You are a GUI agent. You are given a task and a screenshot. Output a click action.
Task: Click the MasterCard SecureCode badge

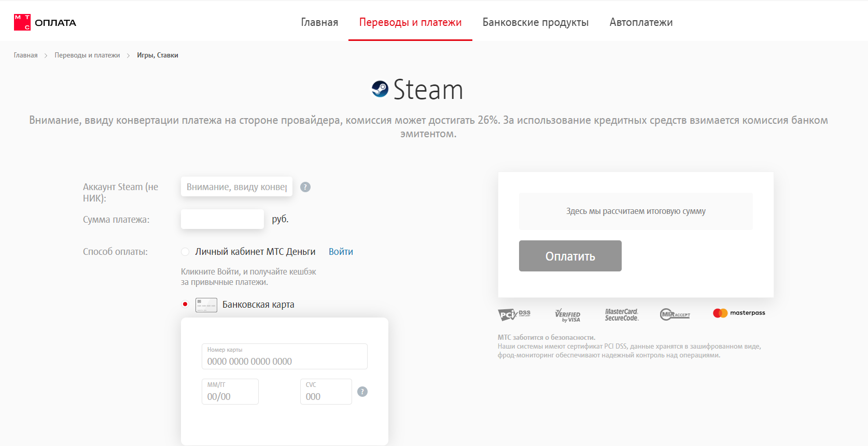[622, 314]
